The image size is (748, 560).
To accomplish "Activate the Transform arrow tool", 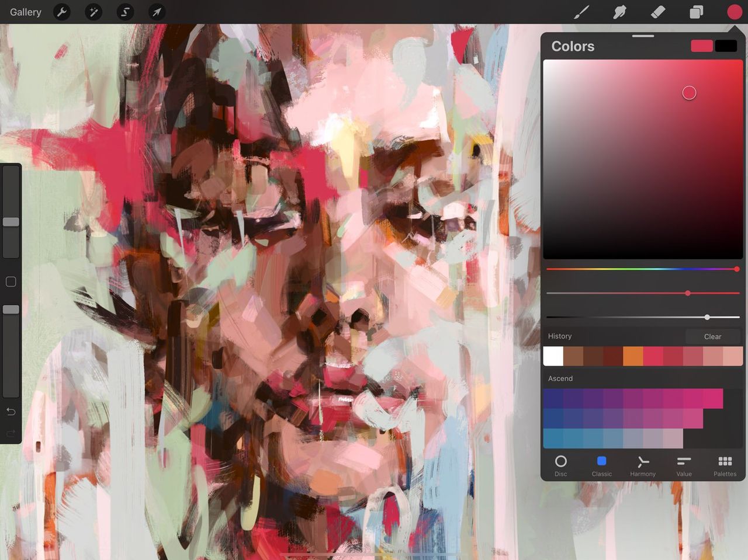I will pyautogui.click(x=157, y=12).
